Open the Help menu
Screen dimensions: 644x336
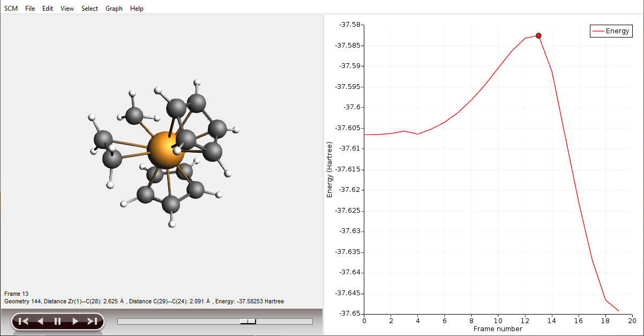pos(137,8)
